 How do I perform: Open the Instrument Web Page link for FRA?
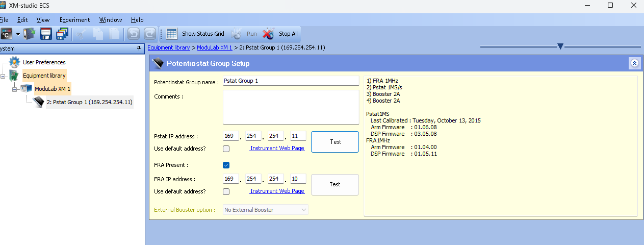(277, 191)
